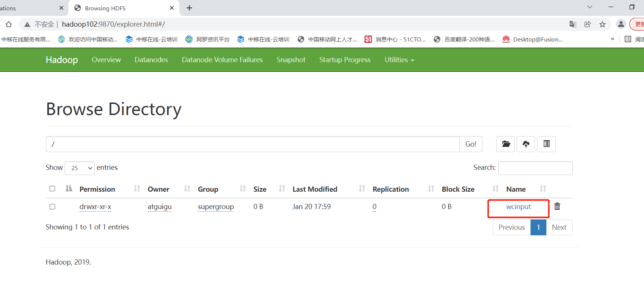Screen dimensions: 644x306
Task: Open a new browser tab
Action: pyautogui.click(x=189, y=8)
